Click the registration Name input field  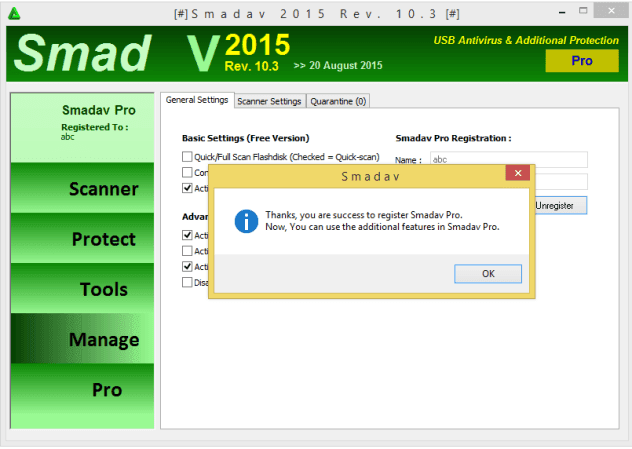tap(509, 159)
